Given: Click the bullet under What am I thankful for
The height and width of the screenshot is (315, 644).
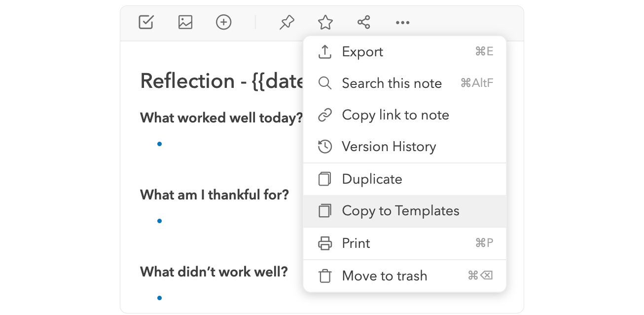Looking at the screenshot, I should pyautogui.click(x=159, y=221).
